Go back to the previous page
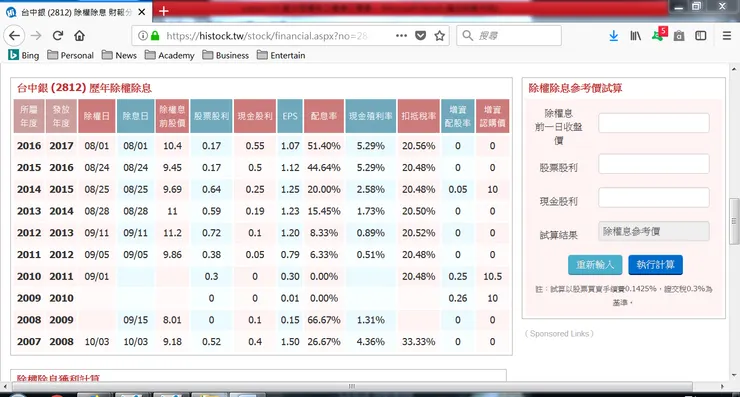This screenshot has width=740, height=397. pos(15,36)
